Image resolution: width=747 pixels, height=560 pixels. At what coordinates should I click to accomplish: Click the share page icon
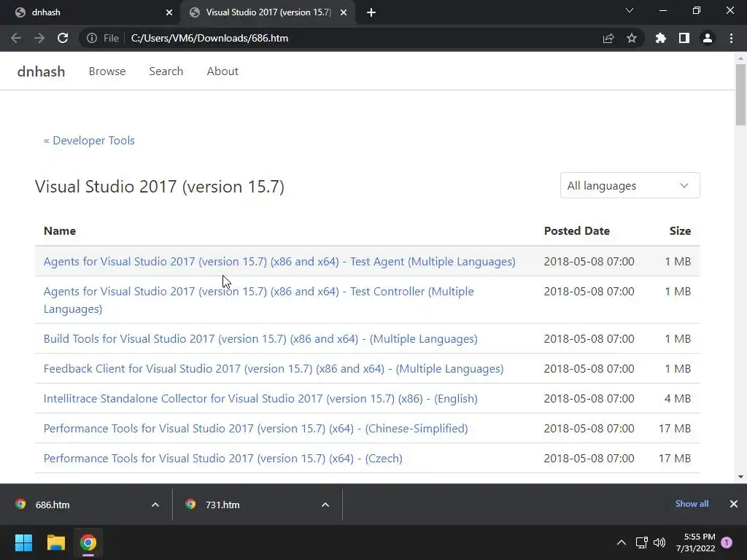[608, 38]
